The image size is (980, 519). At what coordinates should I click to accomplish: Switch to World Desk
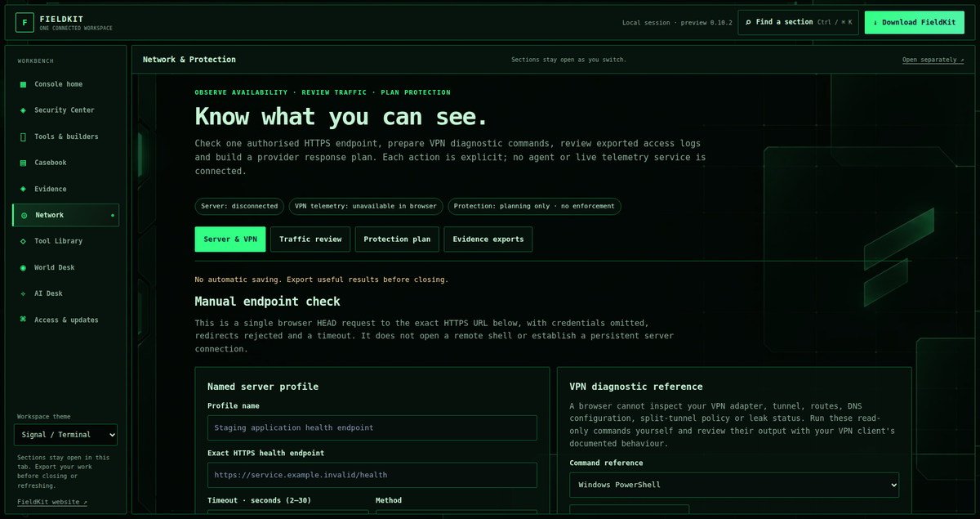tap(65, 267)
